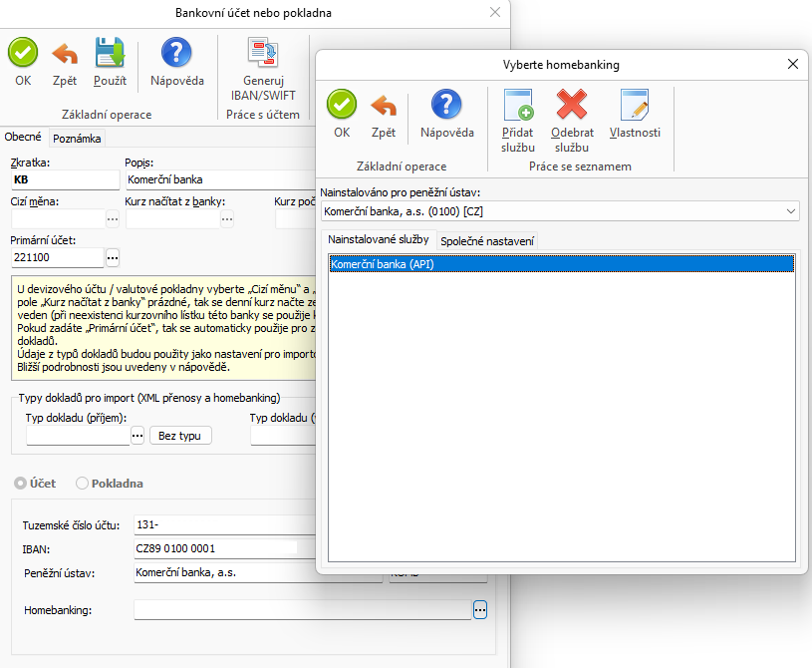This screenshot has height=668, width=812.
Task: Click the Homebanking input field
Action: (x=303, y=610)
